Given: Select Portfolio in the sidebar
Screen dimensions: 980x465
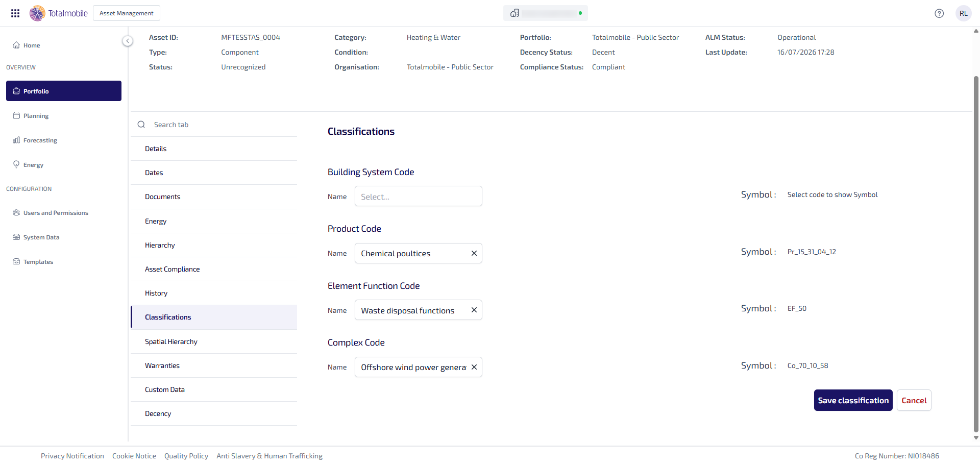Looking at the screenshot, I should pos(64,91).
